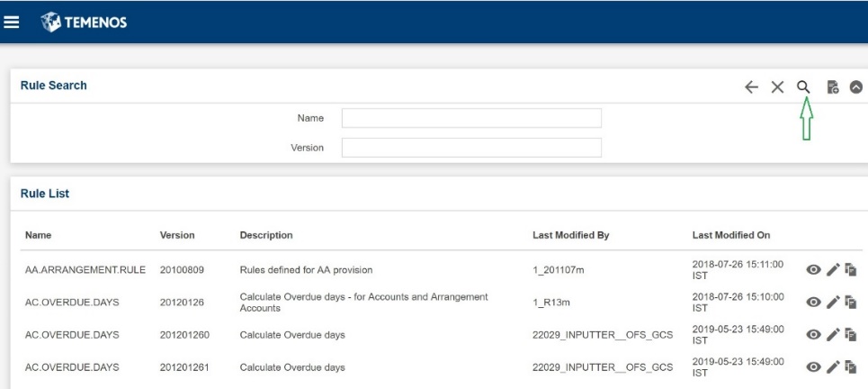This screenshot has height=389, width=868.
Task: Collapse the Rule Search panel
Action: tap(856, 87)
